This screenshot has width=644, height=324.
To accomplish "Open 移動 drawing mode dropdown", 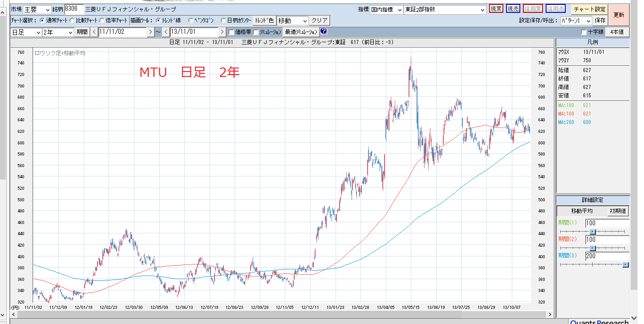I will [x=292, y=20].
